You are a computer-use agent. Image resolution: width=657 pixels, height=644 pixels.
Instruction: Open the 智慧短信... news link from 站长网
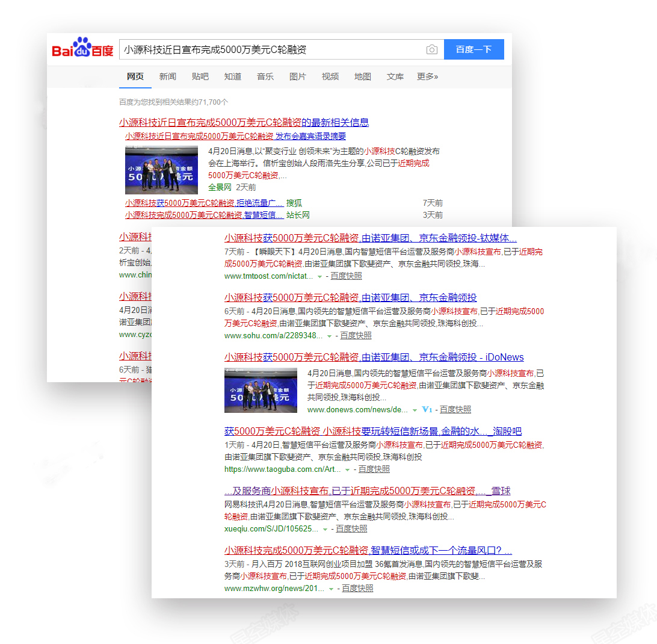coord(204,215)
